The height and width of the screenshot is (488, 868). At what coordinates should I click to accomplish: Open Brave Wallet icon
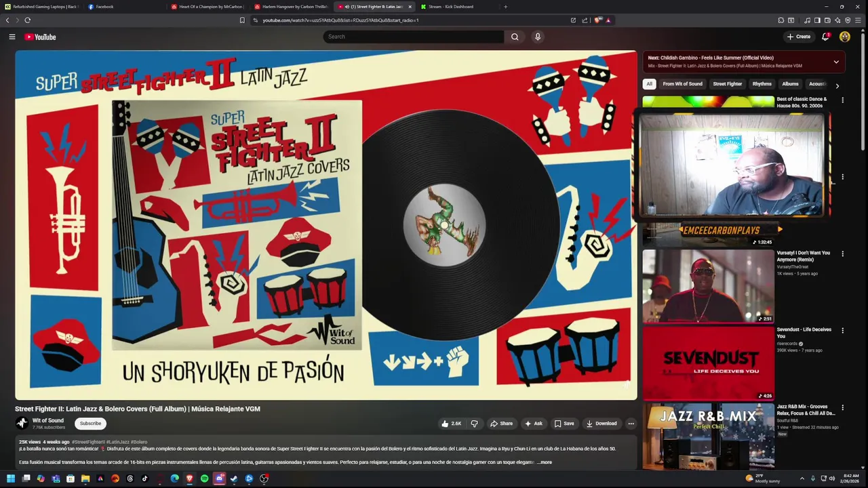point(827,20)
